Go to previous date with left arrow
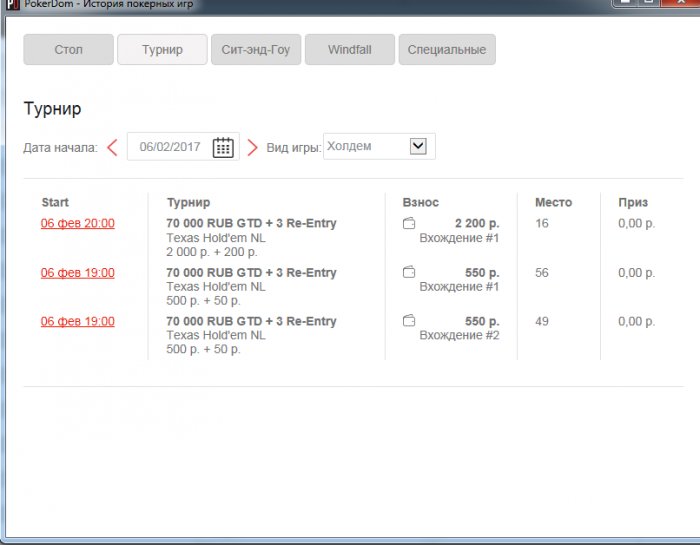 [112, 147]
